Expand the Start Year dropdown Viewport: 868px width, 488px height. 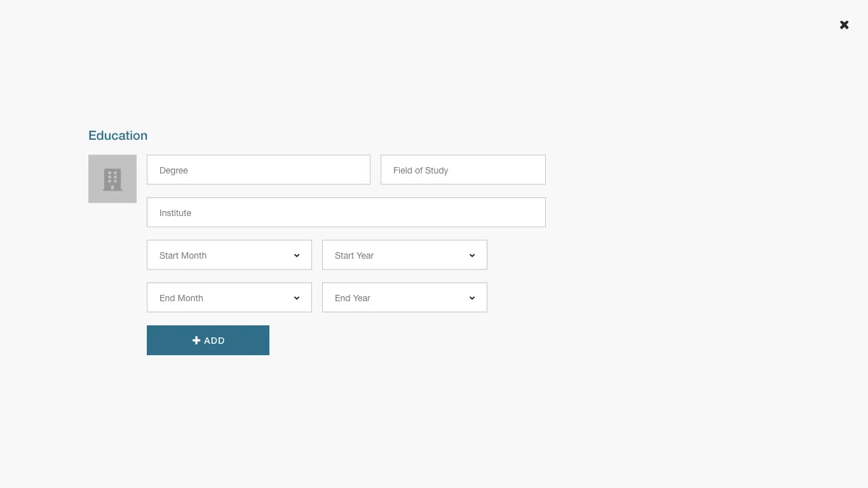pyautogui.click(x=404, y=255)
